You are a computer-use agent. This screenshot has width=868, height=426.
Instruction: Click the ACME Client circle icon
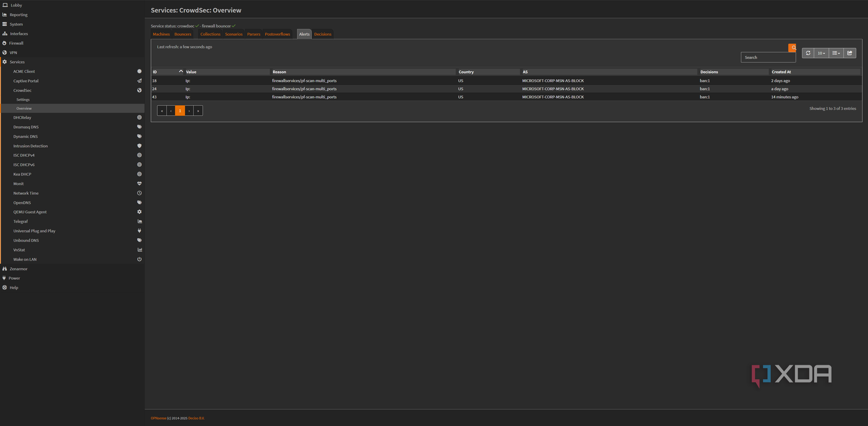pos(139,71)
